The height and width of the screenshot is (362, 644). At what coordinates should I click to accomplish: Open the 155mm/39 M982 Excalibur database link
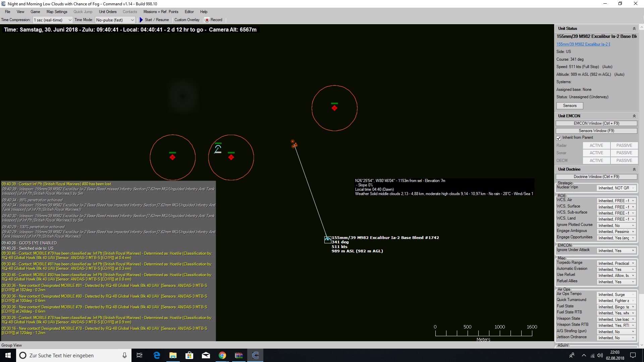point(583,44)
